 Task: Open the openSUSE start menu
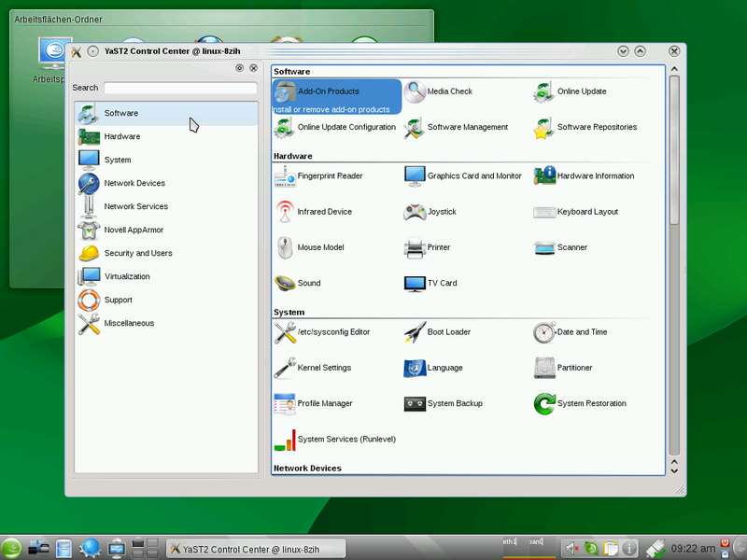point(10,549)
